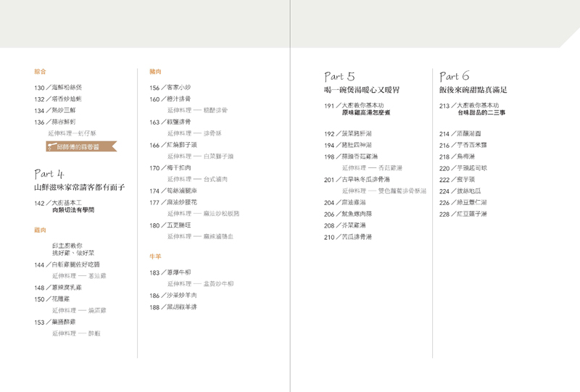580x392 pixels.
Task: Go to page 188 entry 黑胡椒羊排
Action: point(173,307)
